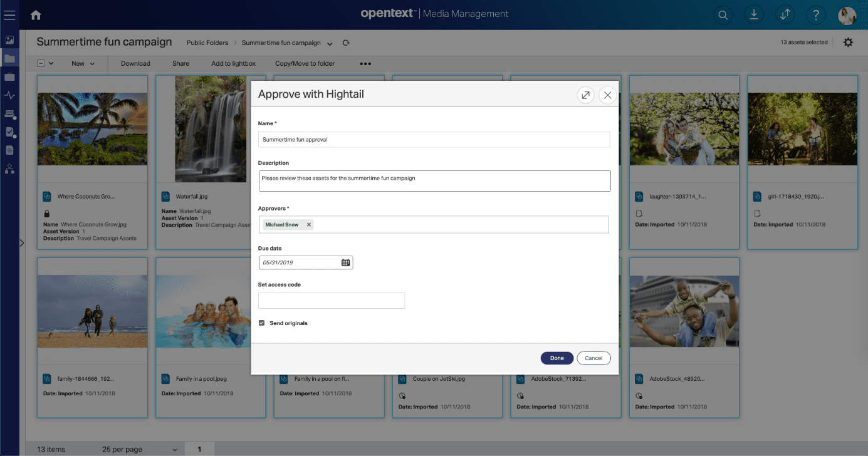Click the activity monitor icon in sidebar
Screen dimensions: 868x456
tap(9, 96)
